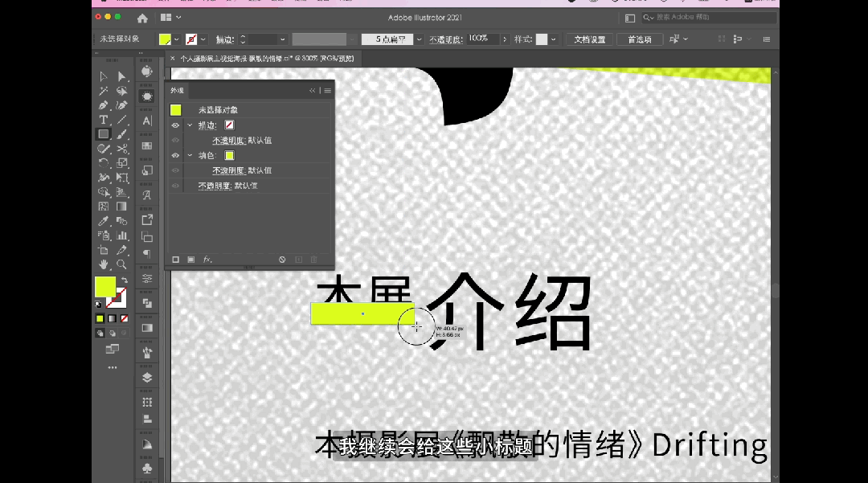Select the Paintbrush tool

point(122,134)
